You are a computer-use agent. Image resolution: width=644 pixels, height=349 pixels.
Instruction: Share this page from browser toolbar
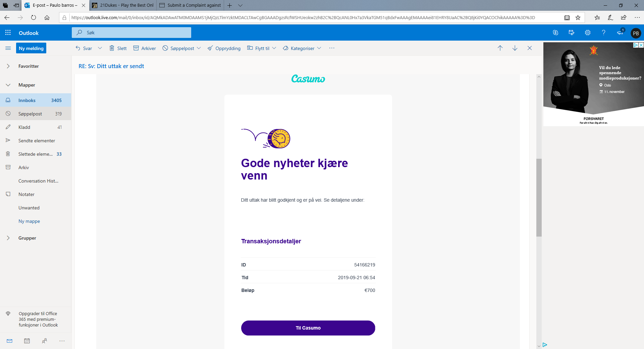[624, 17]
